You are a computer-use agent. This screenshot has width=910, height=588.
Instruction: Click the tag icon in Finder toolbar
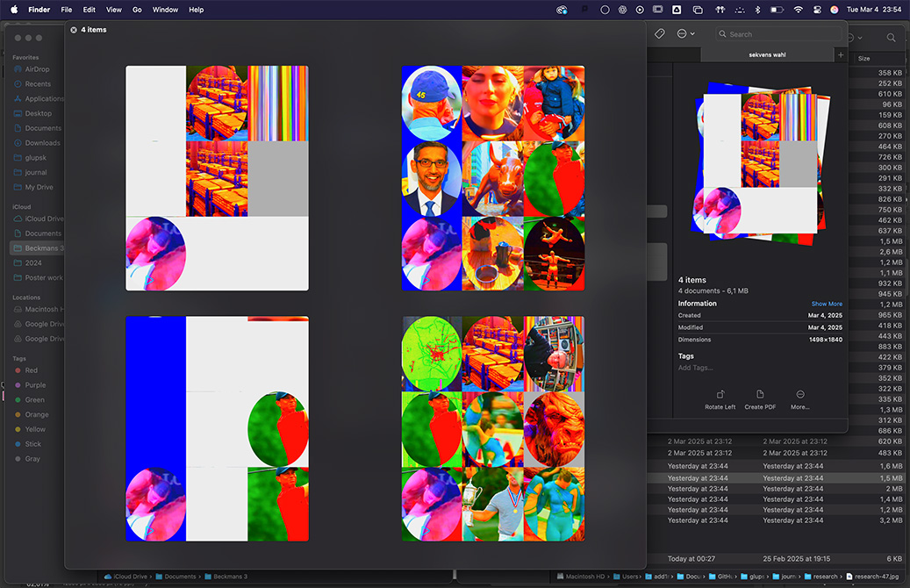coord(660,33)
